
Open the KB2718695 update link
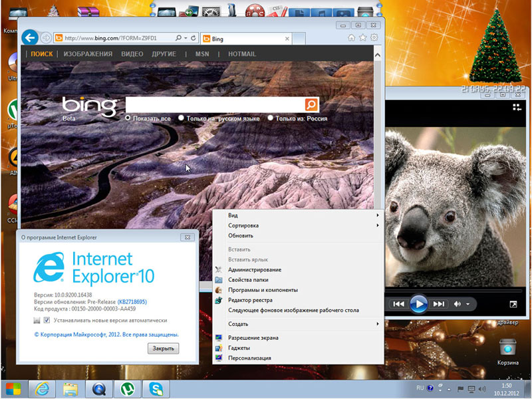point(132,302)
